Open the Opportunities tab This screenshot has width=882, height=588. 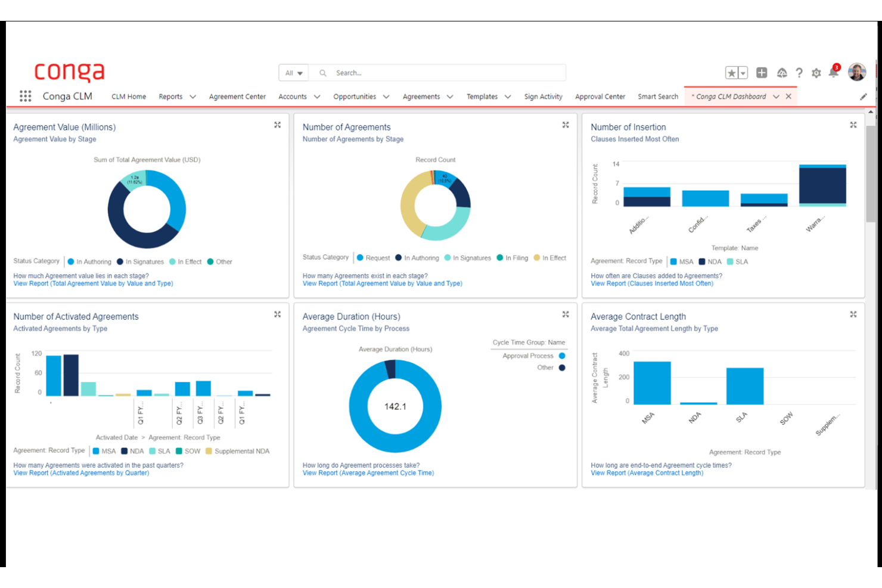(x=355, y=97)
